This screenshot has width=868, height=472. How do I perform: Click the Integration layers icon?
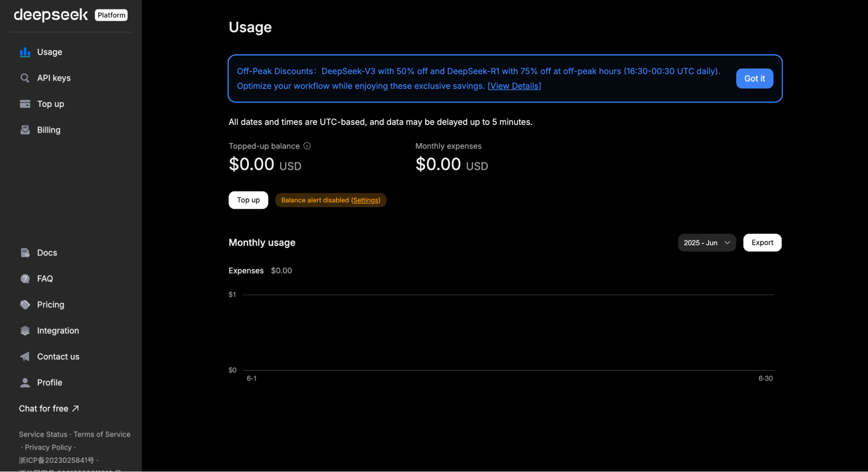25,331
